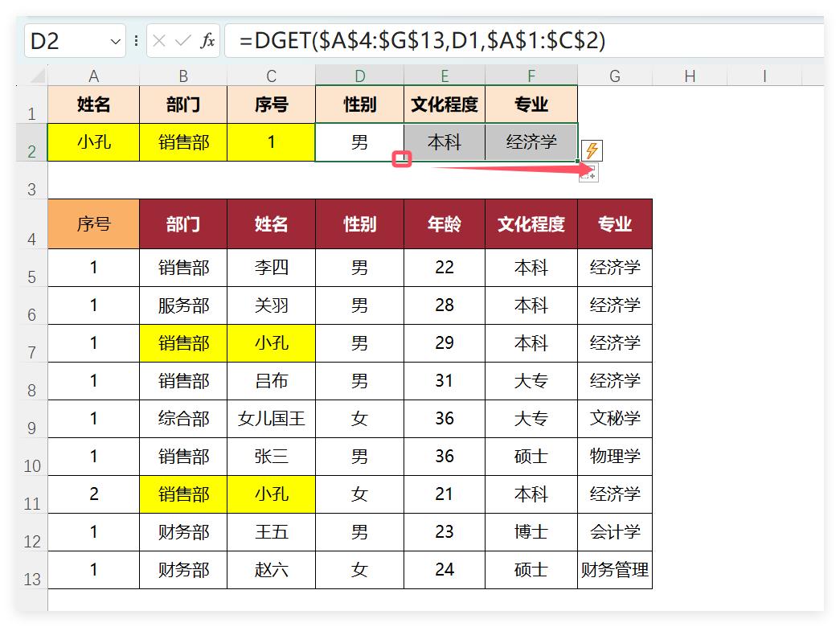
Task: Select column B header
Action: 183,76
